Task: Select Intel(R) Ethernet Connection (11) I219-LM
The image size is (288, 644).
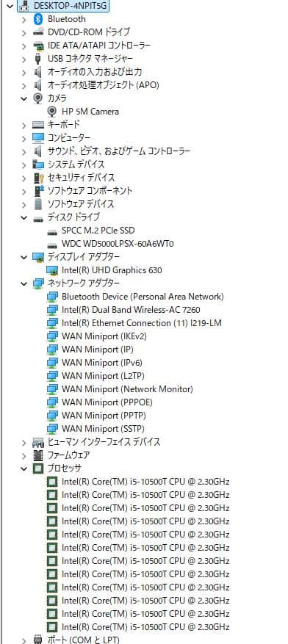Action: pos(142,323)
